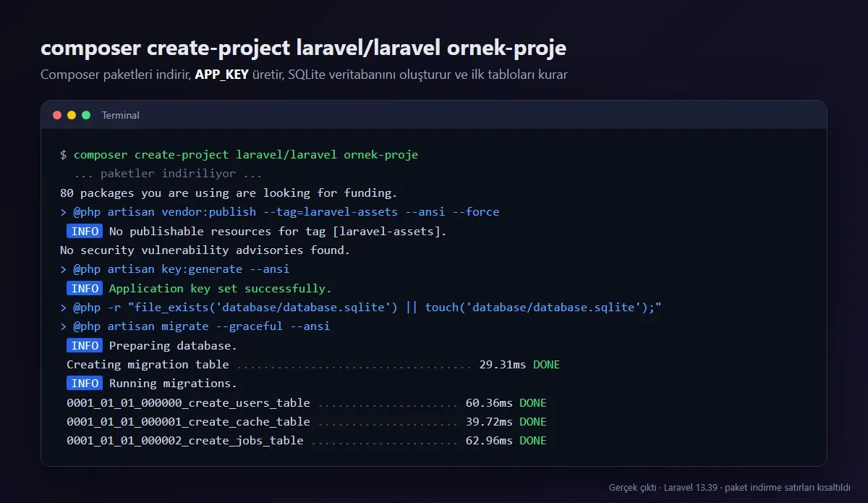The height and width of the screenshot is (503, 868).
Task: Click the 60.36ms timing value
Action: click(x=489, y=402)
